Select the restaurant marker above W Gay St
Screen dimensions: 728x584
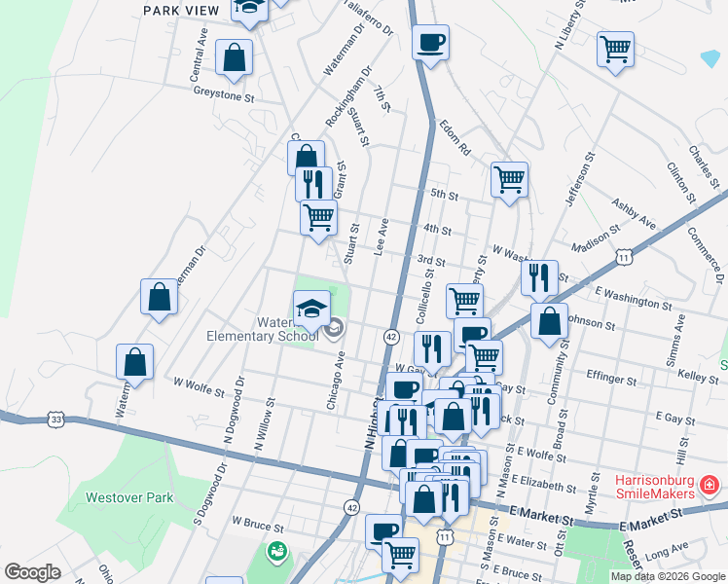pyautogui.click(x=432, y=352)
